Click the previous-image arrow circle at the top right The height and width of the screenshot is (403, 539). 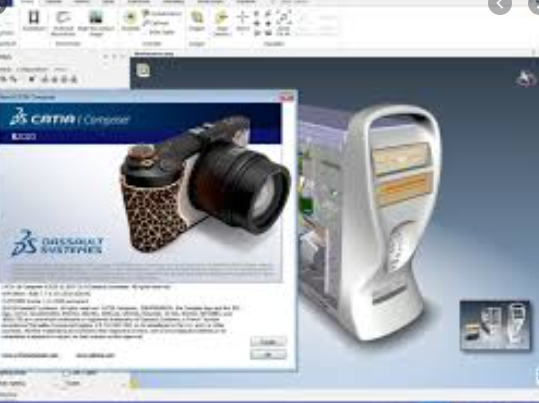[500, 4]
